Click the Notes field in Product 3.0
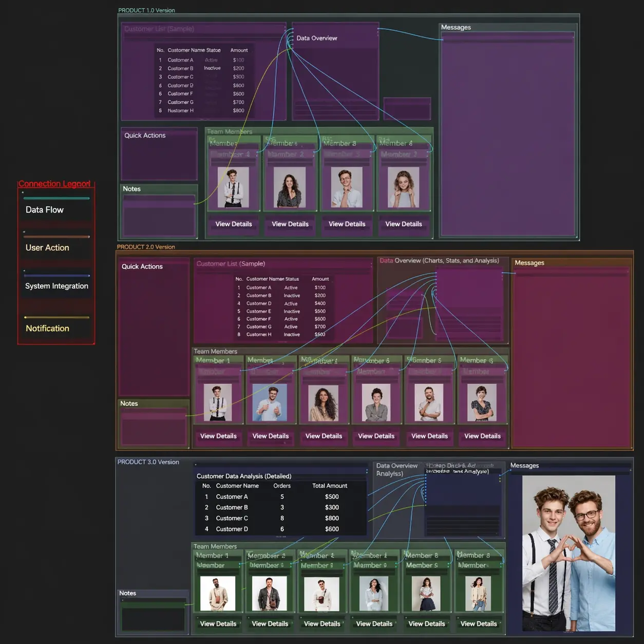Screen dimensions: 644x644 153,615
